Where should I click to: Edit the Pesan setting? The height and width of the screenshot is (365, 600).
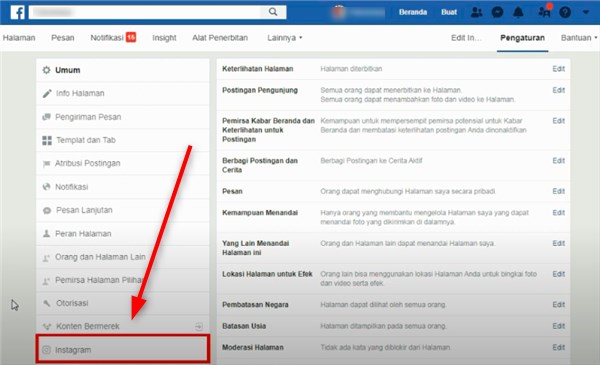[x=558, y=191]
